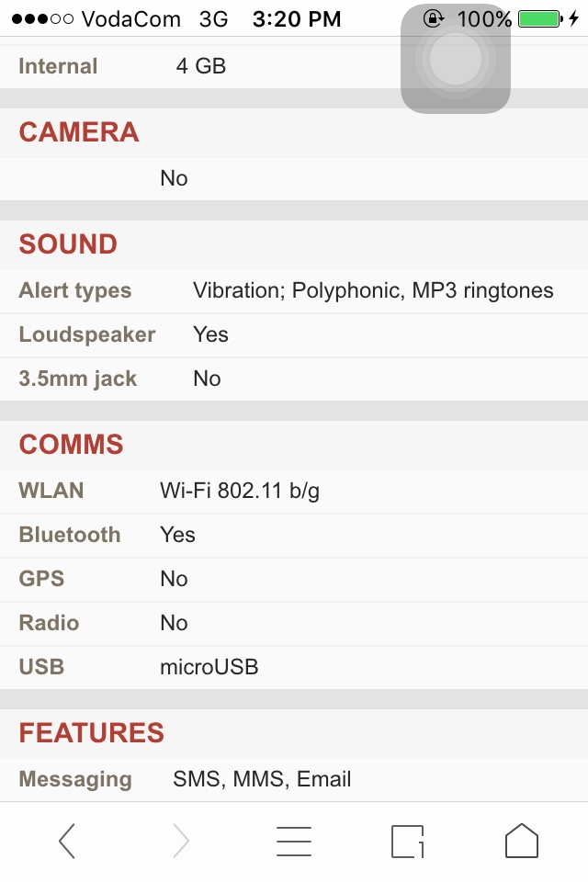Go to browser home page icon

[x=521, y=841]
